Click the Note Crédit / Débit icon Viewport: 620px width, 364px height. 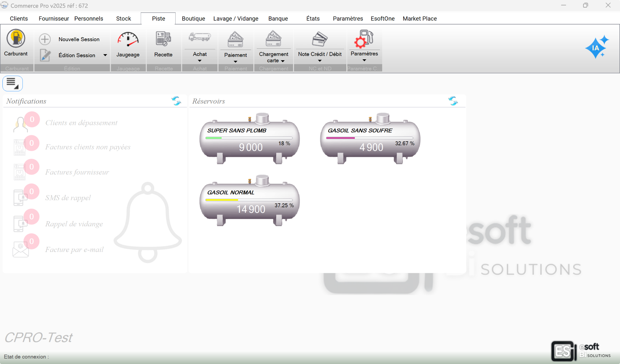[x=320, y=39]
